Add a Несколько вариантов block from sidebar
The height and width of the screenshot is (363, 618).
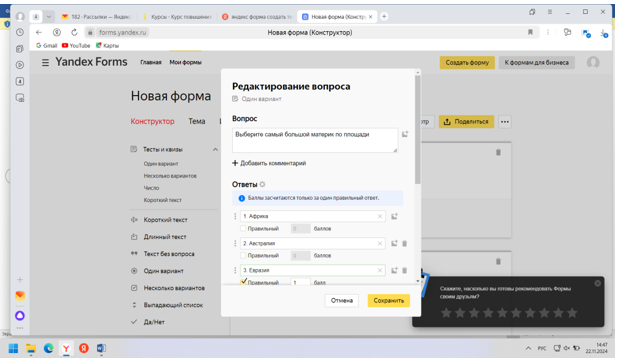174,288
